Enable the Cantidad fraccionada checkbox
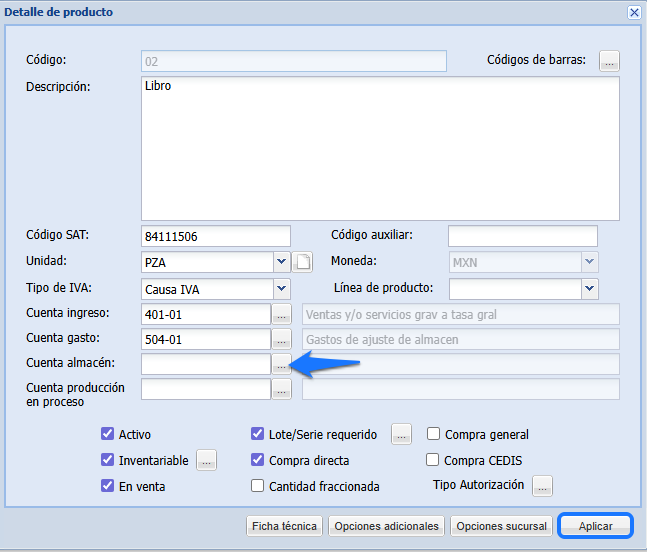 (x=257, y=487)
